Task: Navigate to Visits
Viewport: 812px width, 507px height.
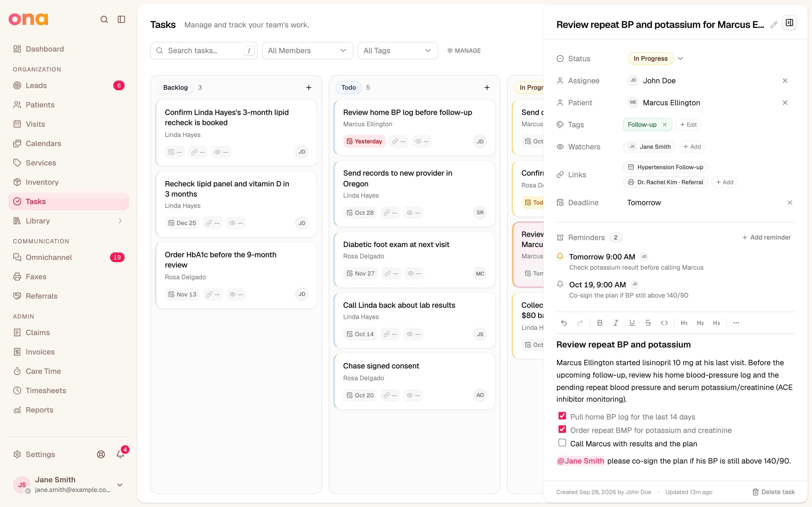Action: pos(69,124)
